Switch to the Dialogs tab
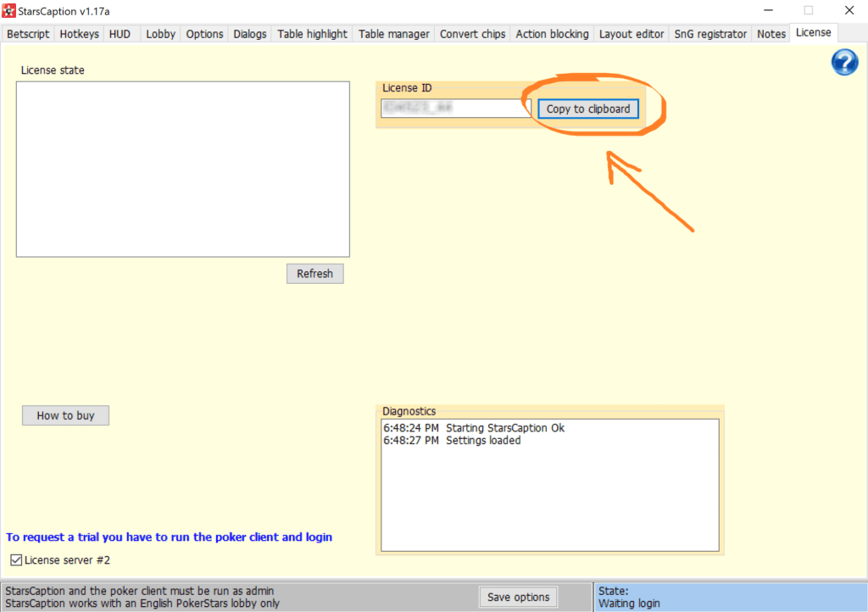 coord(250,34)
